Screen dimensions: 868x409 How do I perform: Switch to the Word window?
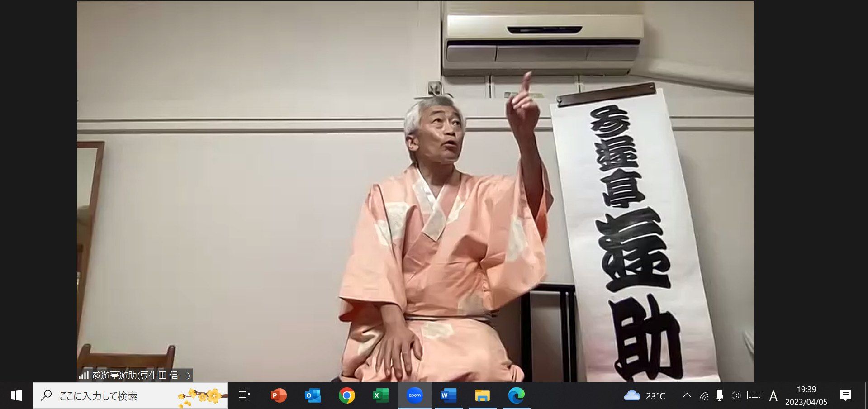pos(448,396)
